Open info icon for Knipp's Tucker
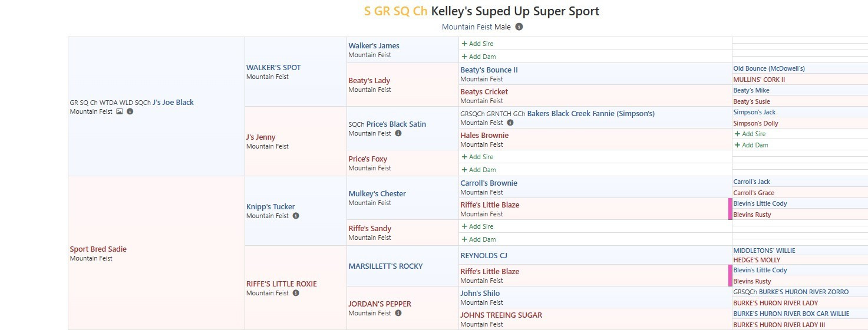This screenshot has height=336, width=868. (x=296, y=216)
